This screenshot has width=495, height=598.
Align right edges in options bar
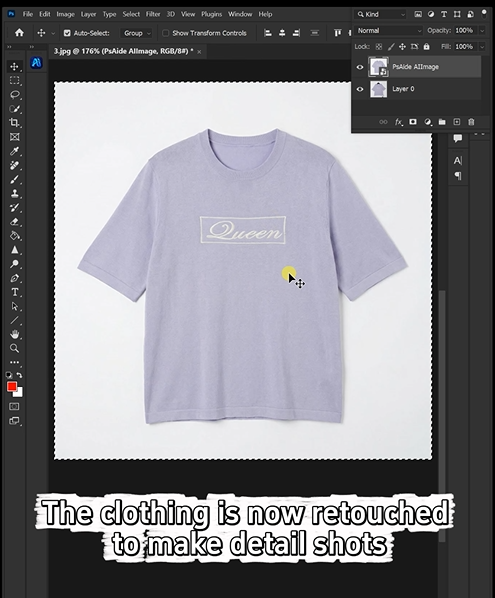pos(296,33)
